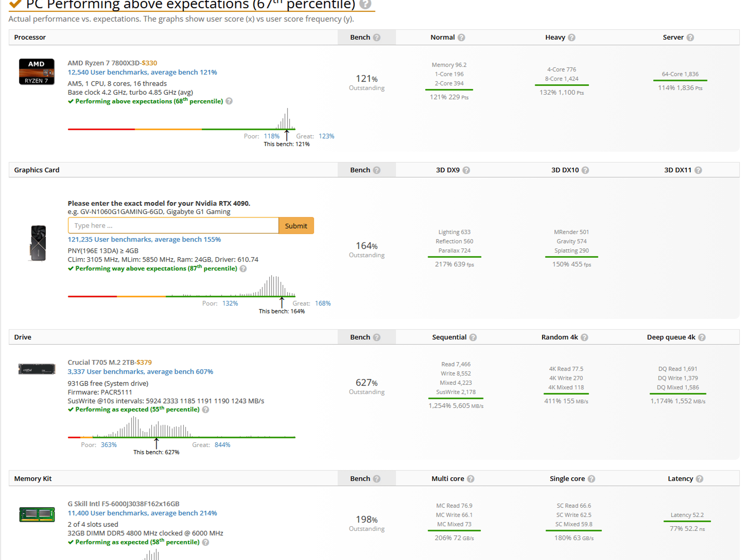Click the help icon beside Single core
The height and width of the screenshot is (560, 747).
click(x=591, y=479)
